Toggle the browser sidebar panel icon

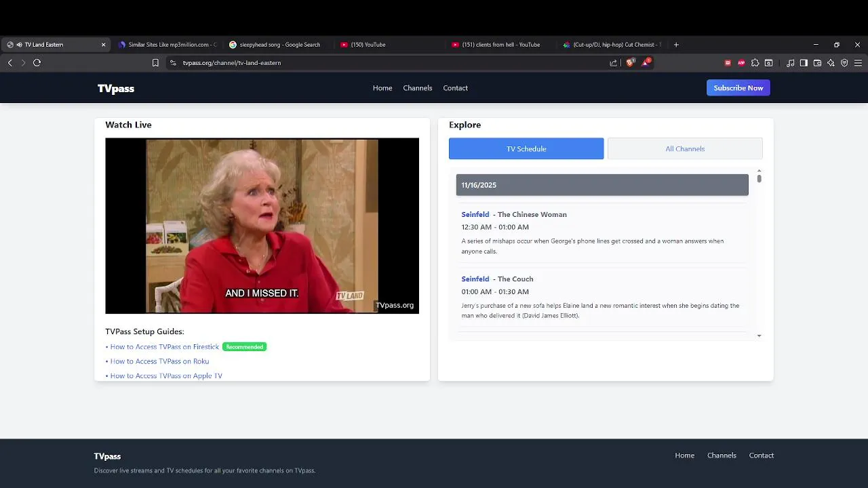(x=804, y=62)
